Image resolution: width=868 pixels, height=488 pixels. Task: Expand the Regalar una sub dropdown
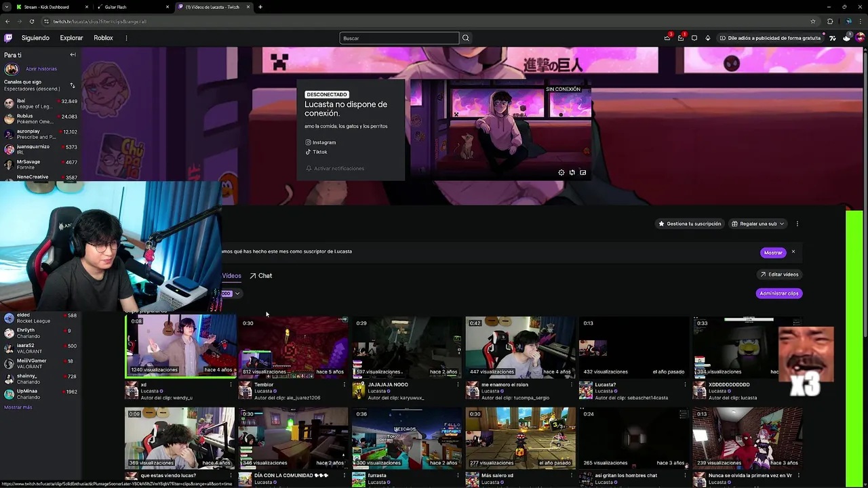click(x=757, y=224)
